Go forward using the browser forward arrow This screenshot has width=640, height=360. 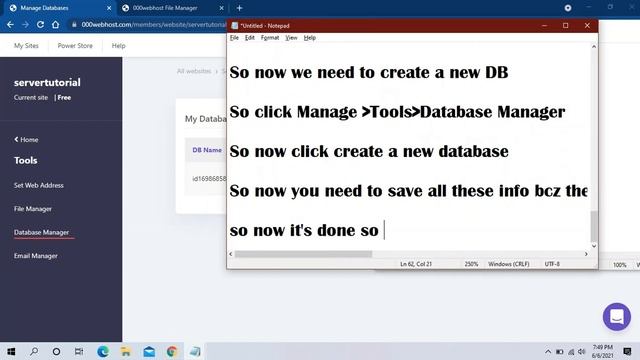[x=25, y=24]
